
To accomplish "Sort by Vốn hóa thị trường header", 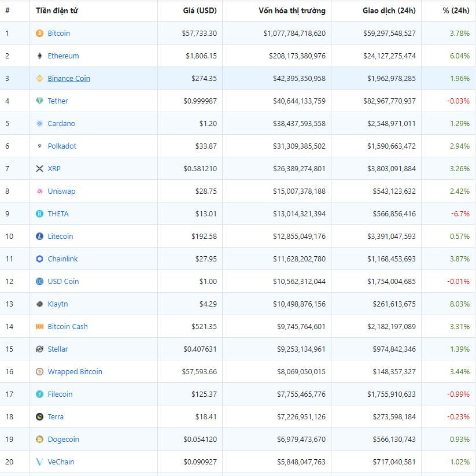I will [x=292, y=10].
